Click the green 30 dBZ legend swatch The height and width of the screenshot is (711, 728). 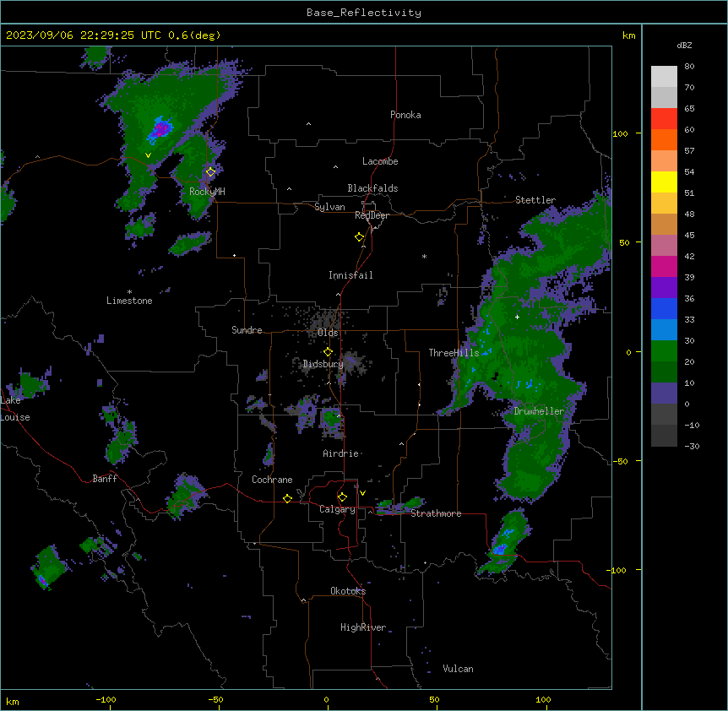point(664,351)
